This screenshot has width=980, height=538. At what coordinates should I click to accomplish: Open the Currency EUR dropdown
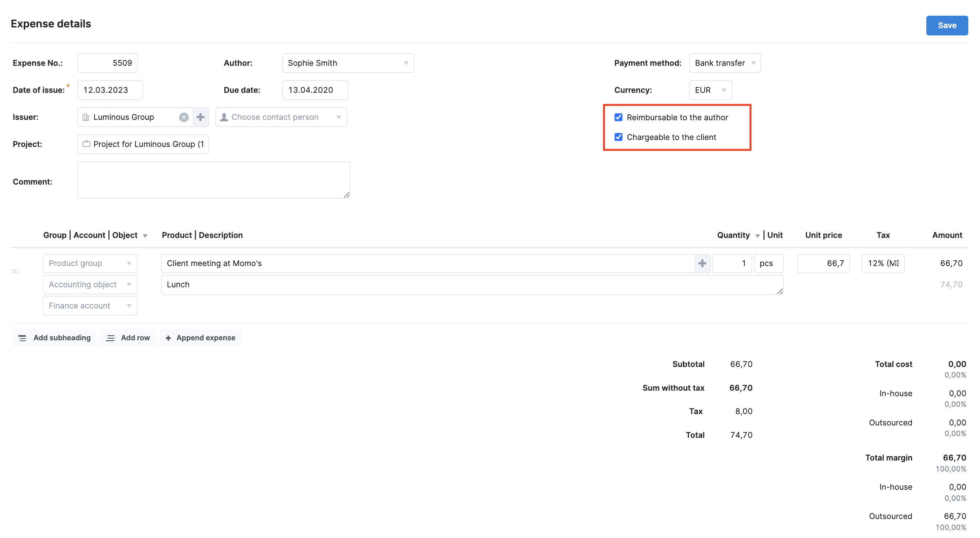(710, 90)
